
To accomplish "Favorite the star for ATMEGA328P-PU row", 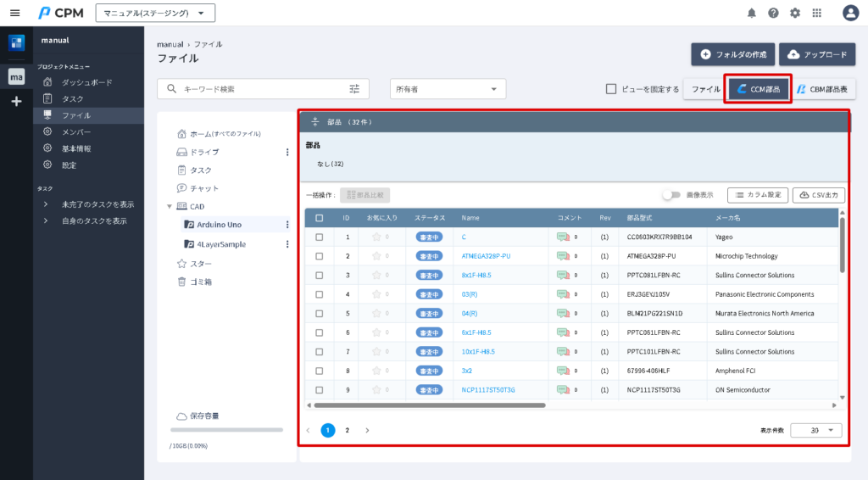I will (x=376, y=256).
